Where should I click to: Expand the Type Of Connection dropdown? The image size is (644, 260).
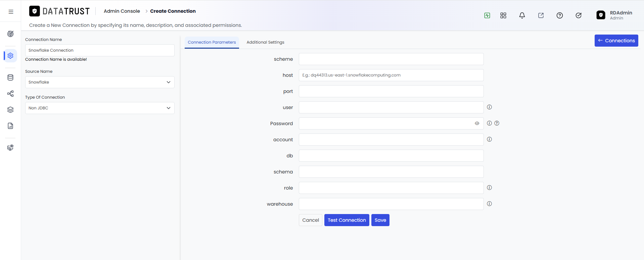pos(100,108)
